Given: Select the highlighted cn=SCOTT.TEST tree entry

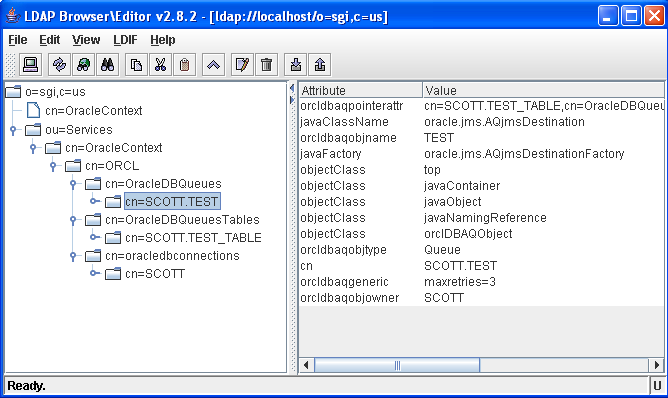Looking at the screenshot, I should click(172, 202).
